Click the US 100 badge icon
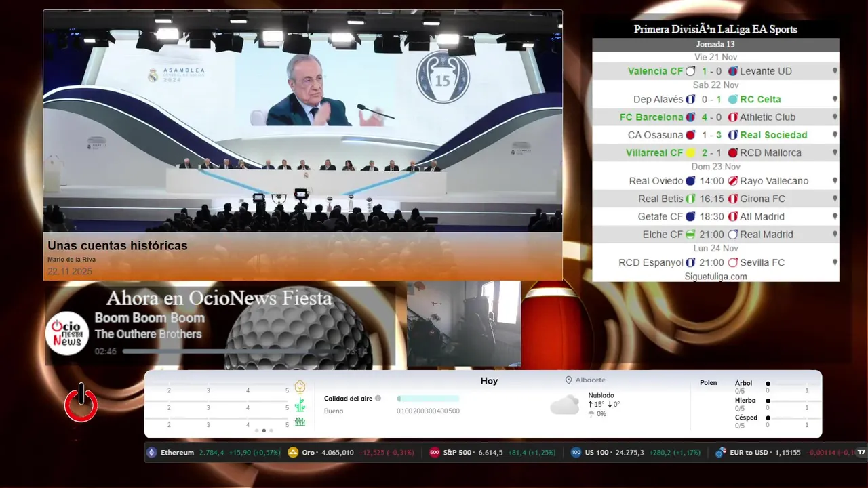Image resolution: width=868 pixels, height=488 pixels. pyautogui.click(x=576, y=452)
